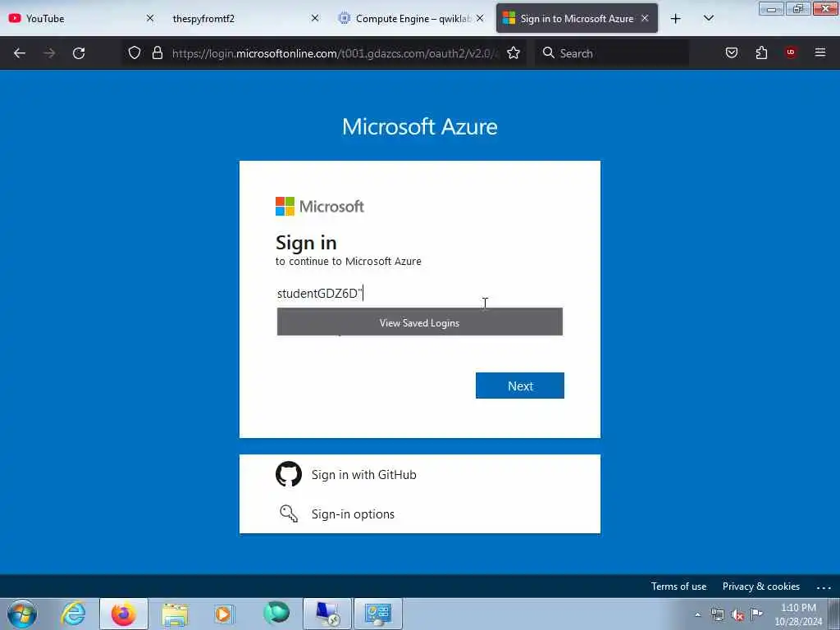Open the Terms of use link
840x630 pixels.
pyautogui.click(x=678, y=586)
